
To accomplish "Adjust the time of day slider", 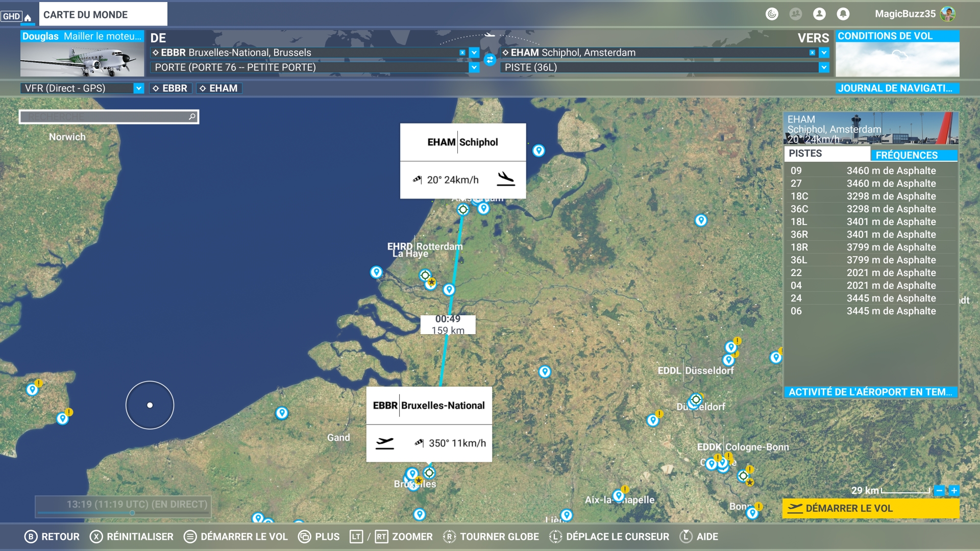I will (x=132, y=513).
